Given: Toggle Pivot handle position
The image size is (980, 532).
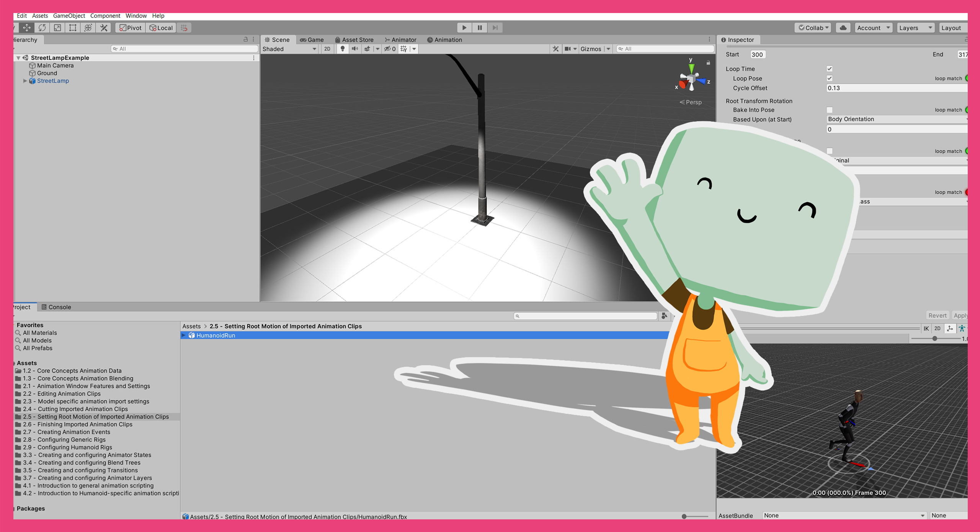Looking at the screenshot, I should point(130,28).
